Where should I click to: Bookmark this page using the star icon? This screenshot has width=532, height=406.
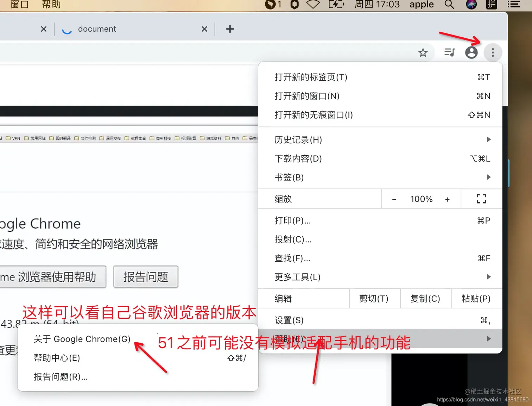tap(423, 52)
